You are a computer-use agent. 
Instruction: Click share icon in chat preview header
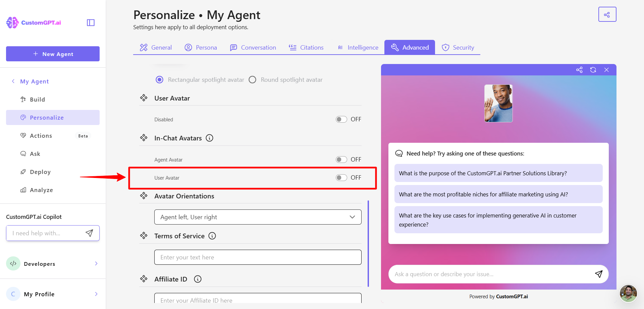[579, 70]
